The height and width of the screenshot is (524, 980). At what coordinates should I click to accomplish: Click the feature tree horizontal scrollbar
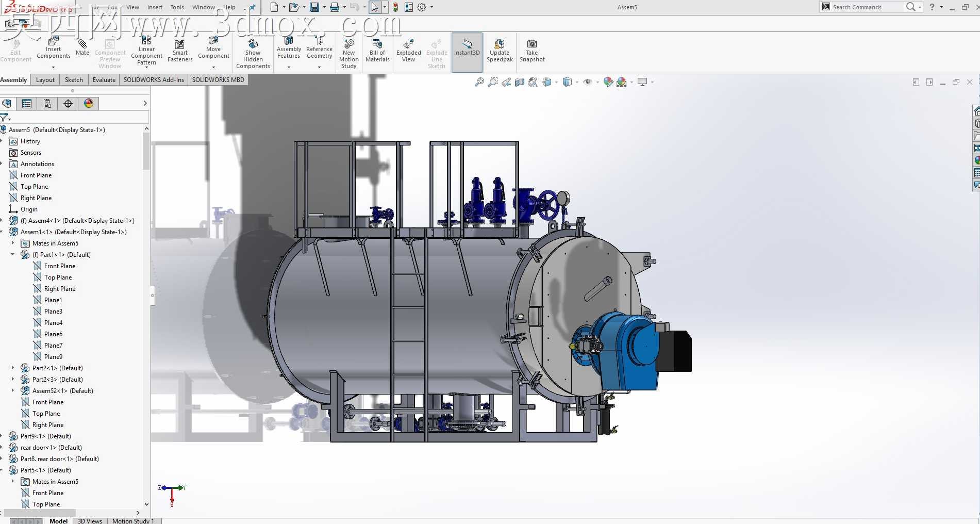pyautogui.click(x=40, y=513)
